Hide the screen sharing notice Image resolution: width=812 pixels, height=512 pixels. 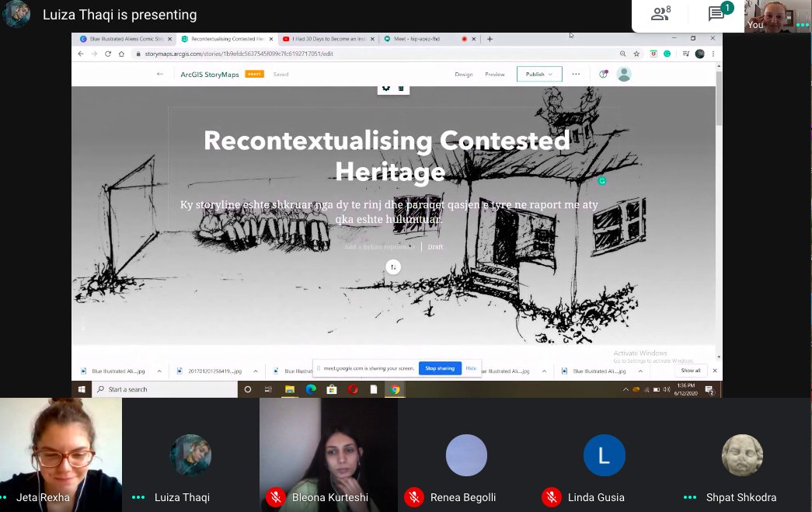point(471,368)
